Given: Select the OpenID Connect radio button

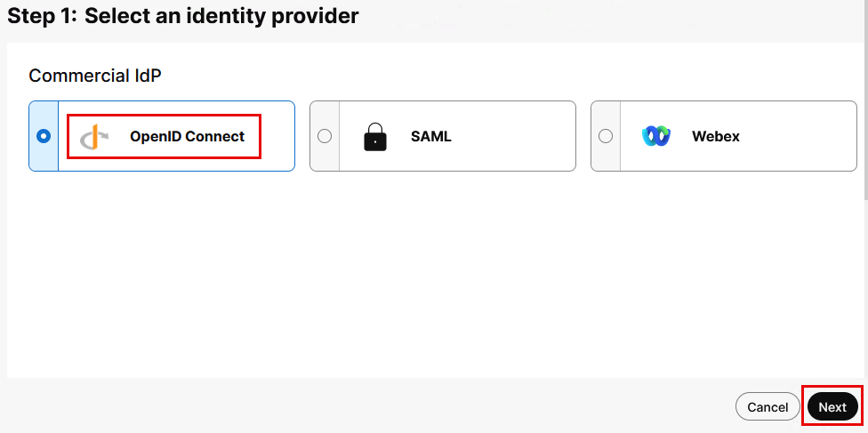Looking at the screenshot, I should [44, 136].
